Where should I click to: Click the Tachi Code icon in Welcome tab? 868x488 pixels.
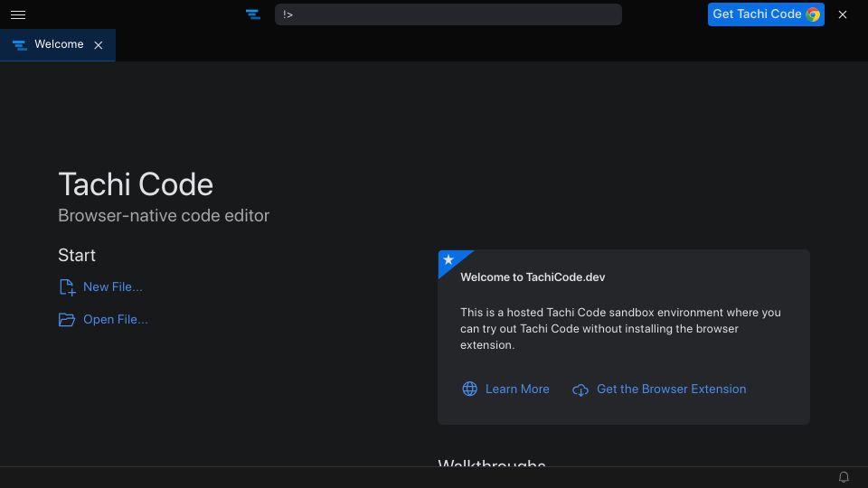coord(19,45)
